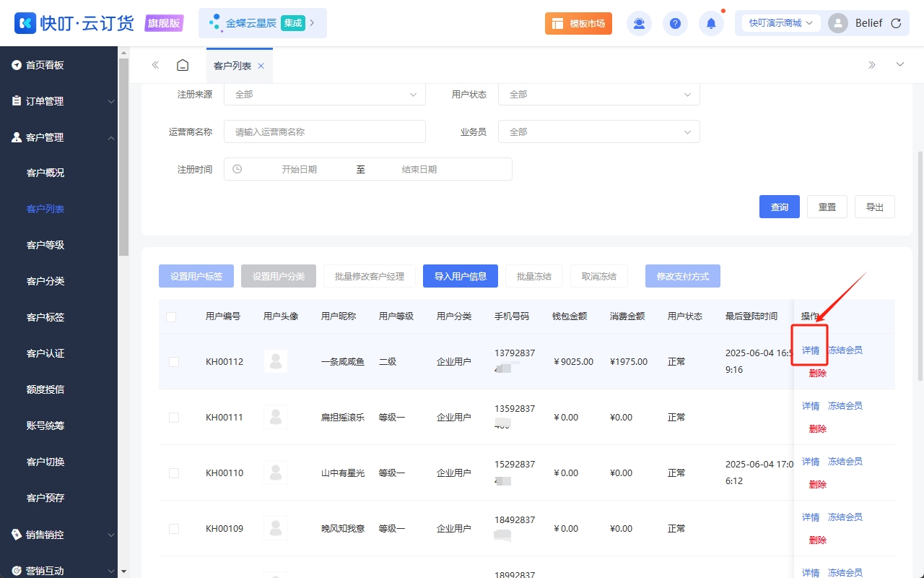This screenshot has width=924, height=578.
Task: Click the 重置 reset button
Action: (827, 207)
